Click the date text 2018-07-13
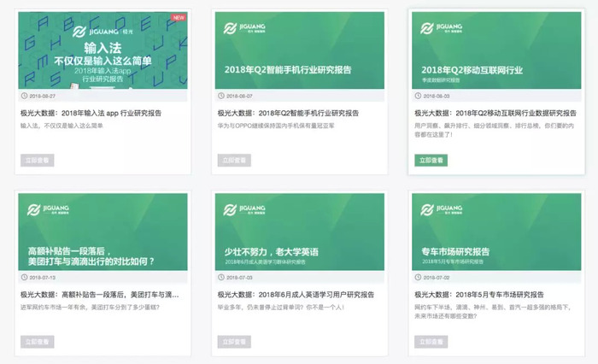The width and height of the screenshot is (598, 364). [43, 278]
